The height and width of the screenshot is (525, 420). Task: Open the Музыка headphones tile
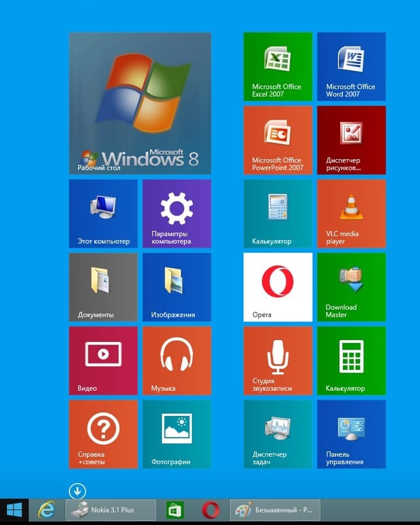tap(177, 360)
